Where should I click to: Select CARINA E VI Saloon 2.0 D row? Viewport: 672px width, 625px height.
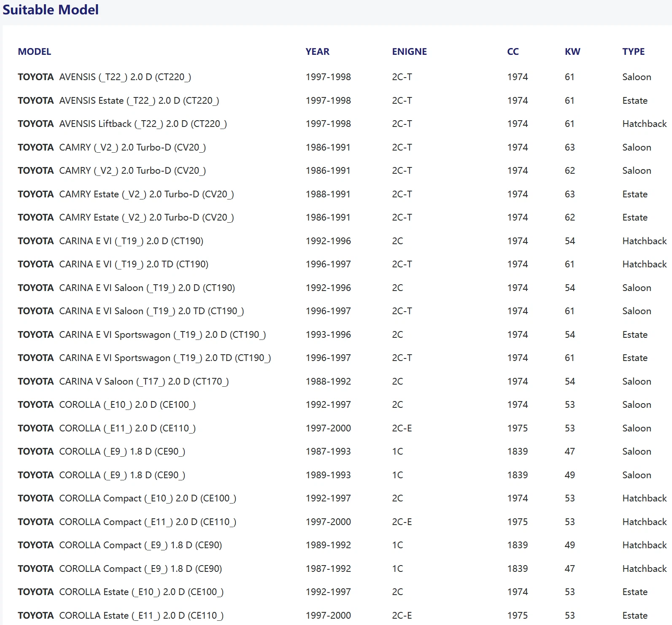coord(342,288)
